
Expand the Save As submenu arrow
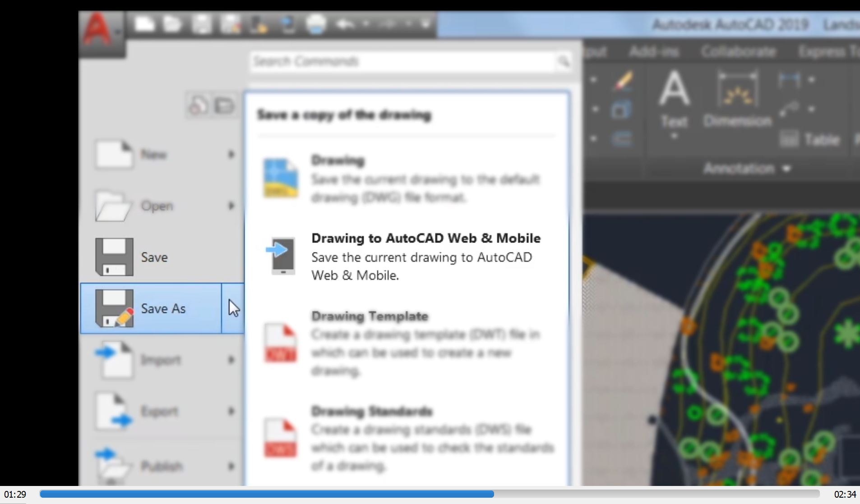pyautogui.click(x=233, y=308)
